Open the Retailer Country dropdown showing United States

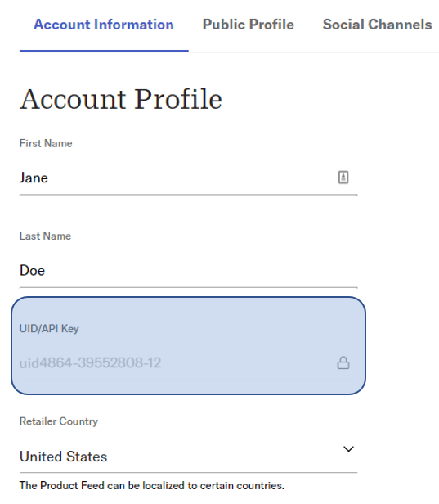point(188,456)
